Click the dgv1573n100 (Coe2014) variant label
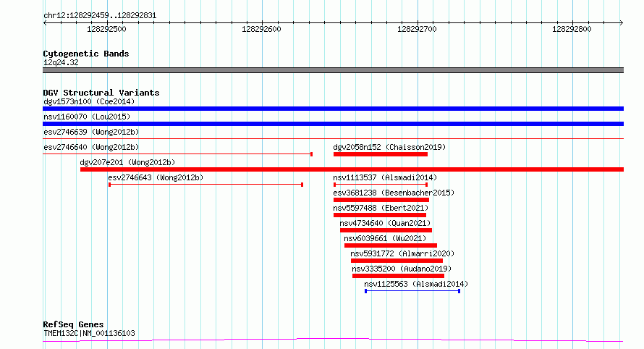The height and width of the screenshot is (349, 644). coord(89,101)
